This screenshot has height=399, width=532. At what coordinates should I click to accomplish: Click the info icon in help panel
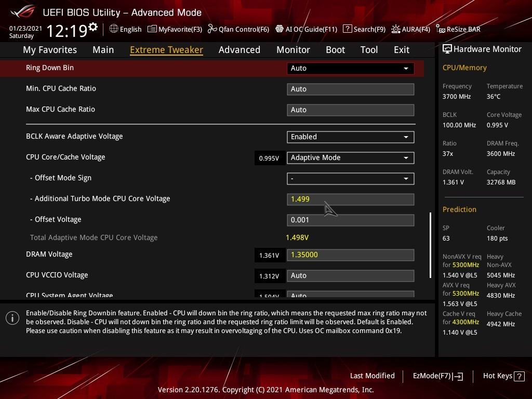click(12, 318)
